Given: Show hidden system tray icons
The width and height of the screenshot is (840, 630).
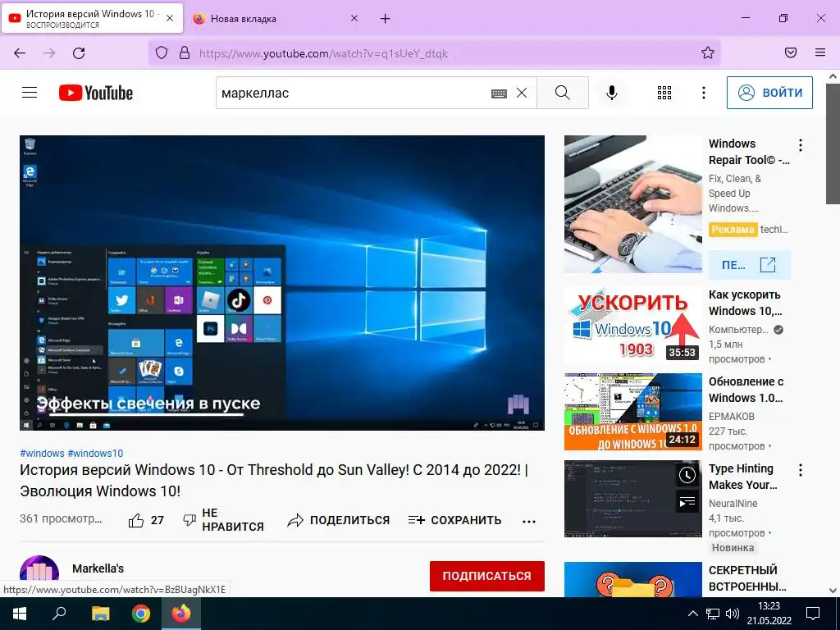Looking at the screenshot, I should click(692, 614).
